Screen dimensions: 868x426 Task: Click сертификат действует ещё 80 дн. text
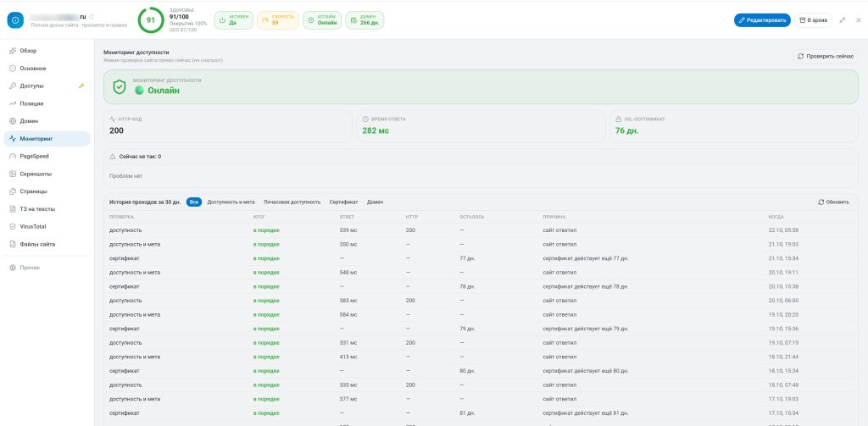pos(585,371)
